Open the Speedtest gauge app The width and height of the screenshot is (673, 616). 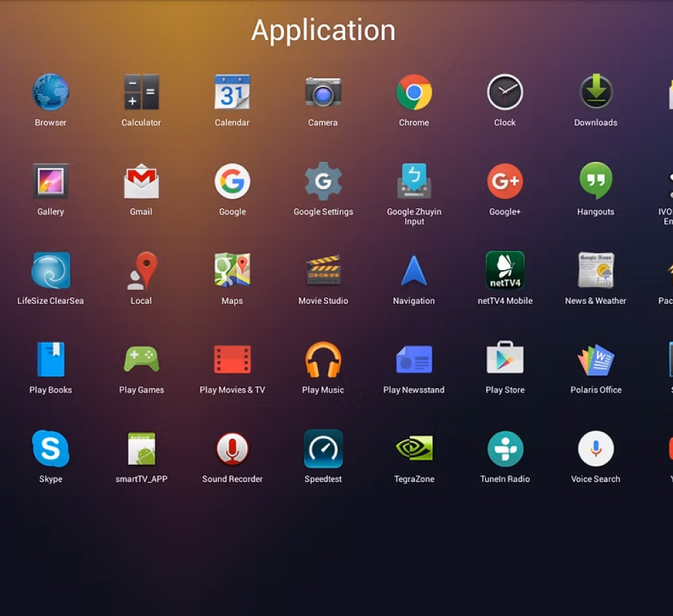pyautogui.click(x=323, y=449)
